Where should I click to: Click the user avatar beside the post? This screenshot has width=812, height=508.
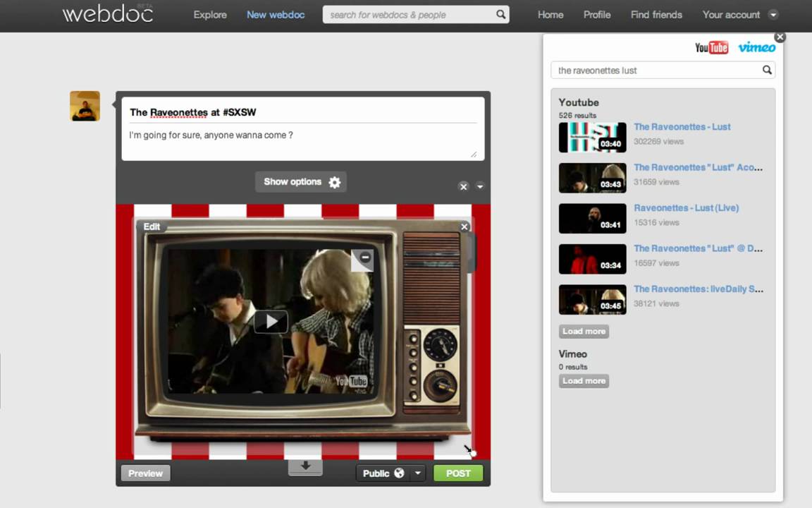[x=85, y=107]
